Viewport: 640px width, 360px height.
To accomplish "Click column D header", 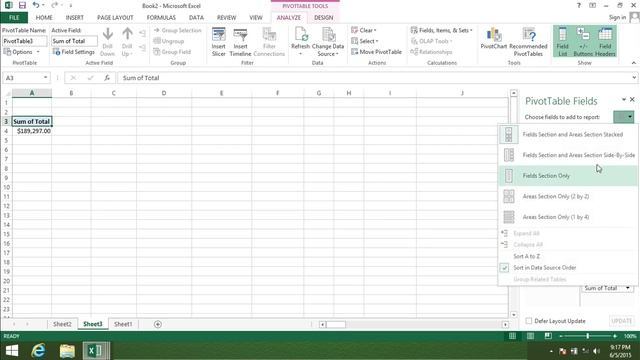I will click(164, 93).
